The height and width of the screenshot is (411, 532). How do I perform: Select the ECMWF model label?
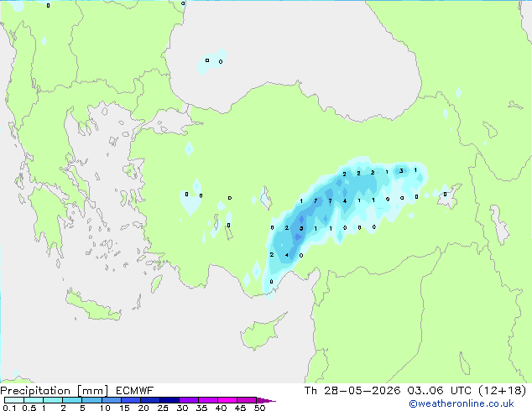(x=135, y=391)
